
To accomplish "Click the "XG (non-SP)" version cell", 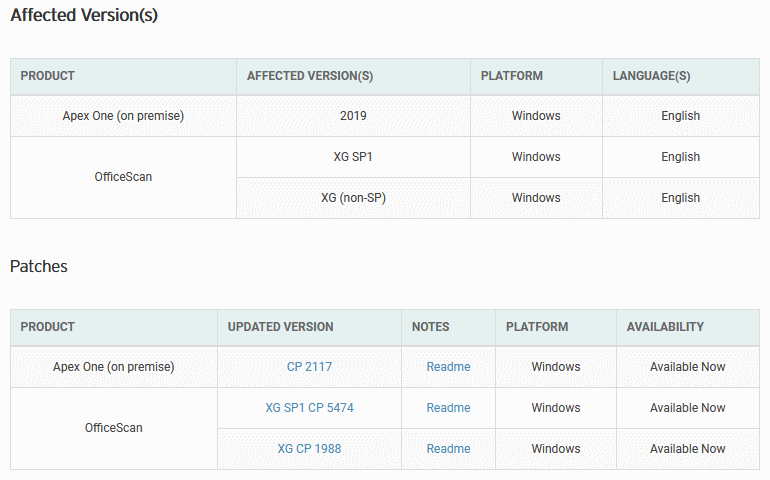I will pos(353,198).
